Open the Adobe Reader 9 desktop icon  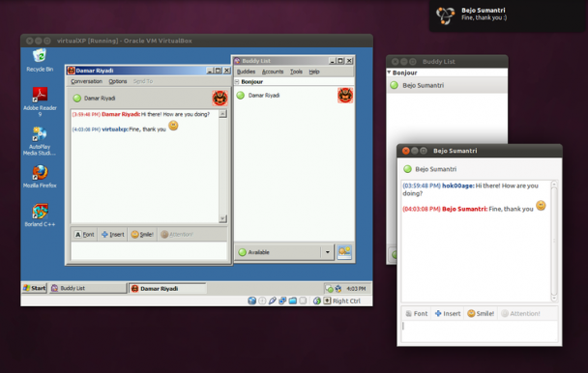[40, 101]
